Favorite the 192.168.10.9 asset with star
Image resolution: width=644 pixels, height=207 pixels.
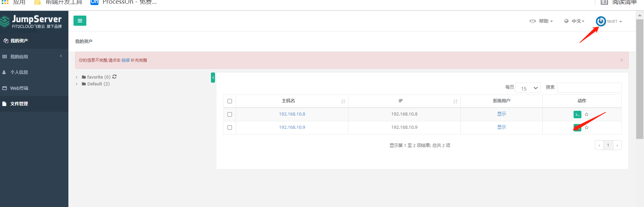coord(587,128)
